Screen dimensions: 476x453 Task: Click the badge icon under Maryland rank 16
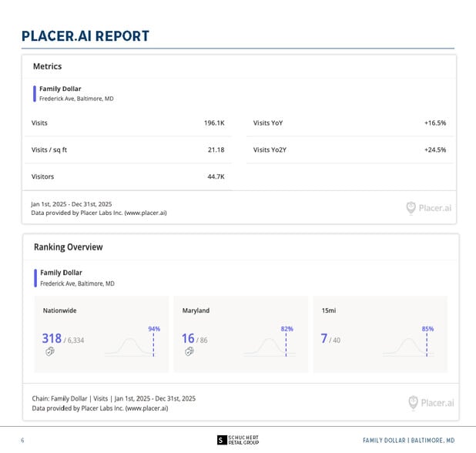(189, 352)
